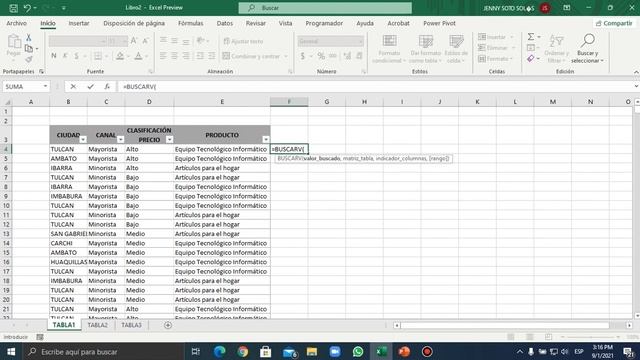Switch to sheet TABLA3
Image resolution: width=640 pixels, height=360 pixels.
131,325
